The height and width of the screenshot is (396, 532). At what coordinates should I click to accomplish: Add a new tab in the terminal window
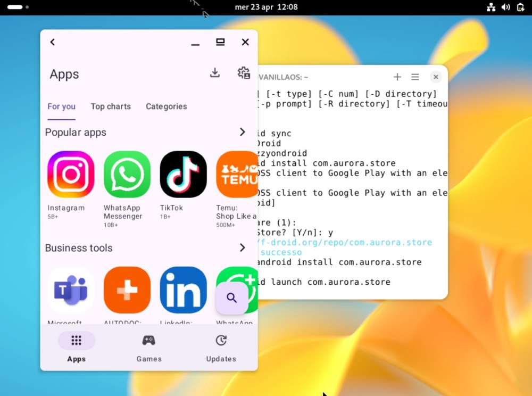coord(397,77)
